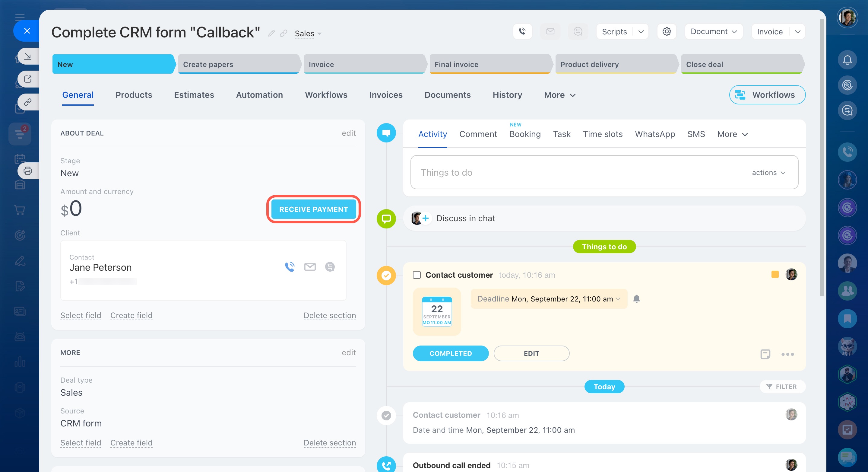868x472 pixels.
Task: Expand the actions dropdown in Things to do
Action: pos(768,173)
